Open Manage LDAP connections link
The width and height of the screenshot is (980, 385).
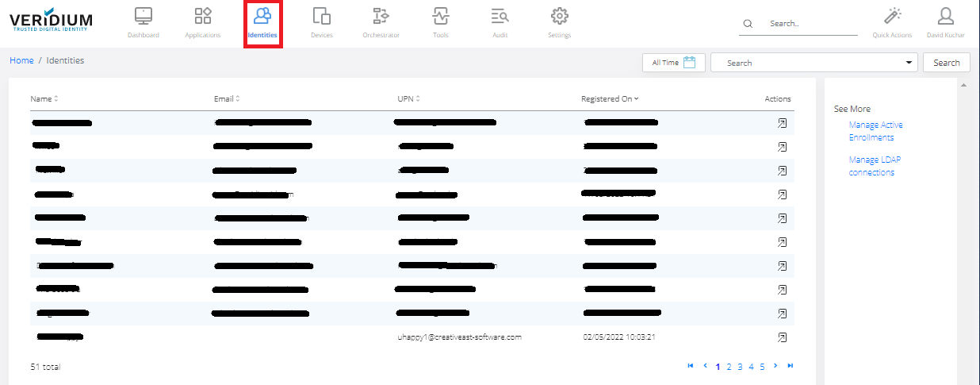[874, 166]
